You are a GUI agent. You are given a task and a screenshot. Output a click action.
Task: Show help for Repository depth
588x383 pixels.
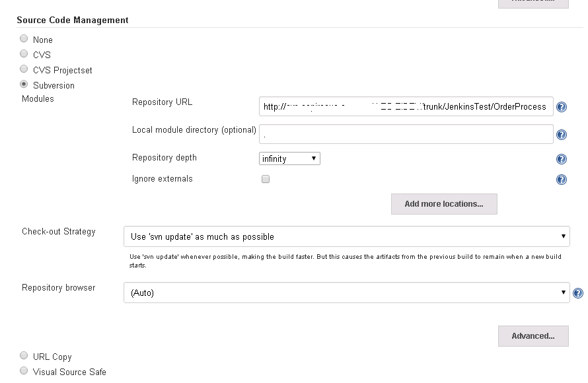coord(562,159)
